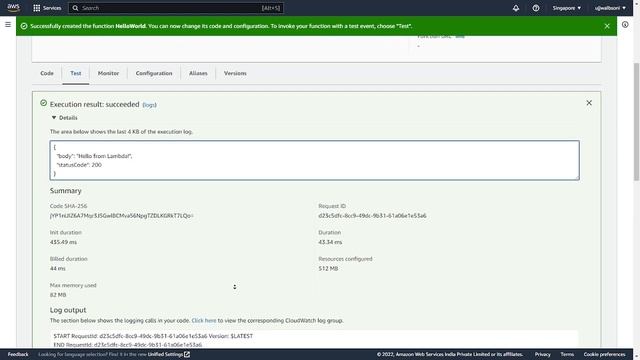This screenshot has height=360, width=640.
Task: Open the hamburger side navigation menu
Action: pos(8,24)
